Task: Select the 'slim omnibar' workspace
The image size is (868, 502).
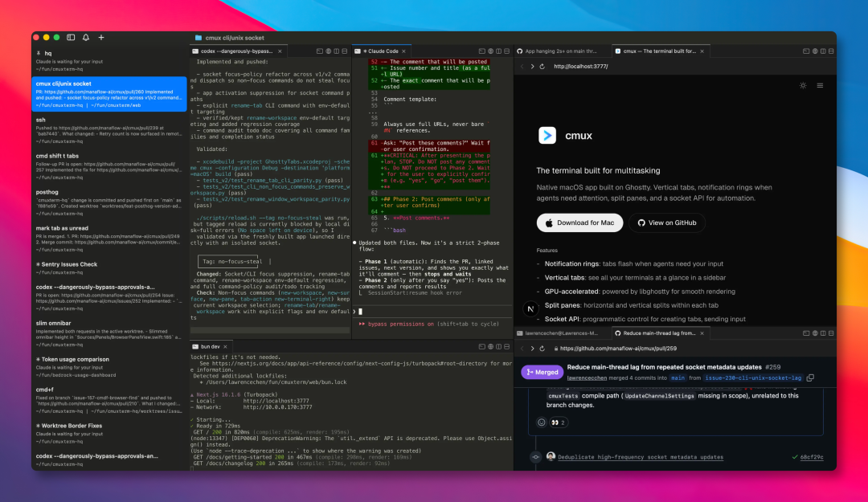Action: [x=109, y=334]
